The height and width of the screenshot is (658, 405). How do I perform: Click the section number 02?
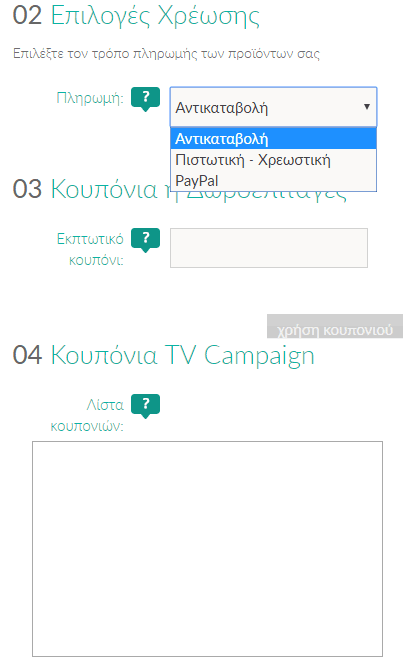27,15
